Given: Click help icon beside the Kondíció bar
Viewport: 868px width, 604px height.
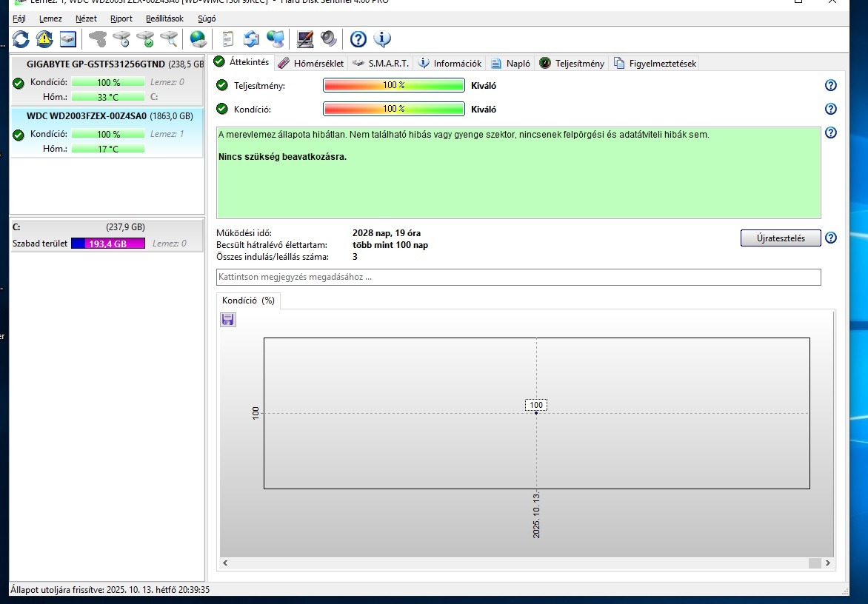Looking at the screenshot, I should point(831,109).
